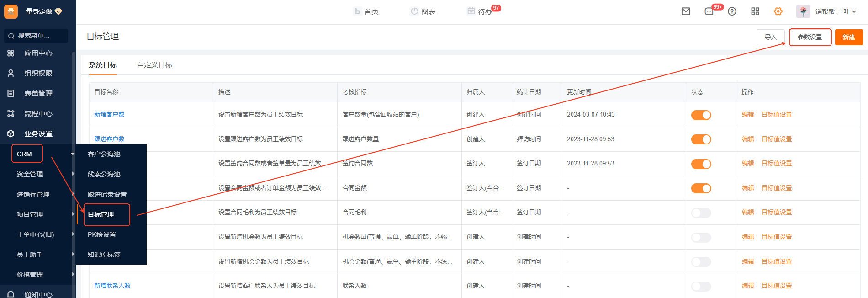Click the 应用中心 sidebar icon
This screenshot has width=868, height=298.
[11, 53]
